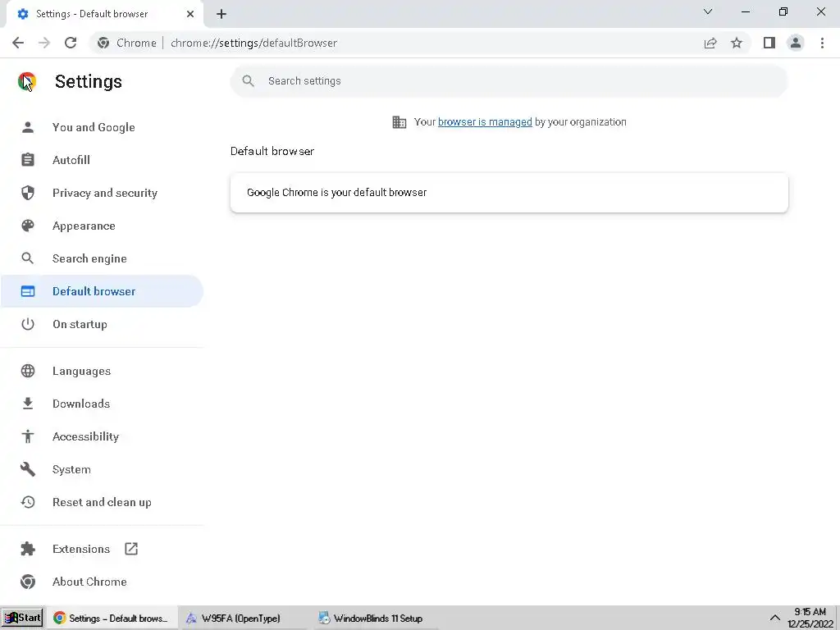Open Languages settings
840x630 pixels.
(102, 372)
